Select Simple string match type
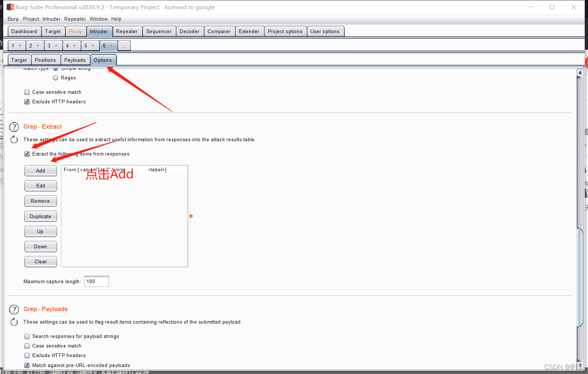The height and width of the screenshot is (374, 588). click(x=55, y=69)
